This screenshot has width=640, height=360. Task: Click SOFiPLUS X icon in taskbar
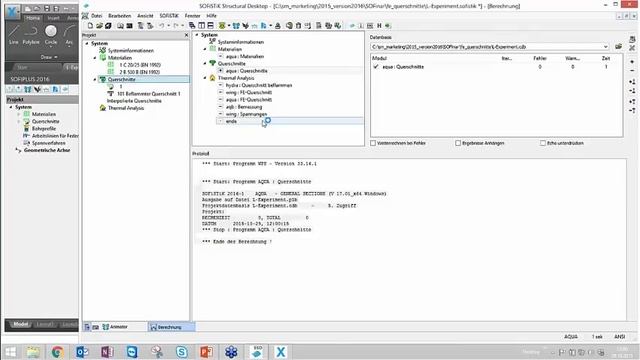tap(280, 351)
